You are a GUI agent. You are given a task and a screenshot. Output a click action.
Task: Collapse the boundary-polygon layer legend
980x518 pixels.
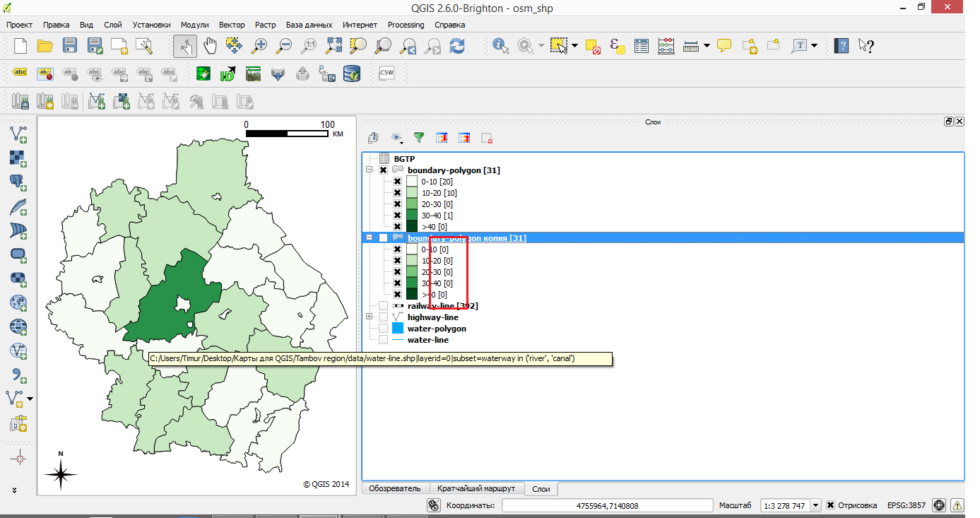(369, 170)
